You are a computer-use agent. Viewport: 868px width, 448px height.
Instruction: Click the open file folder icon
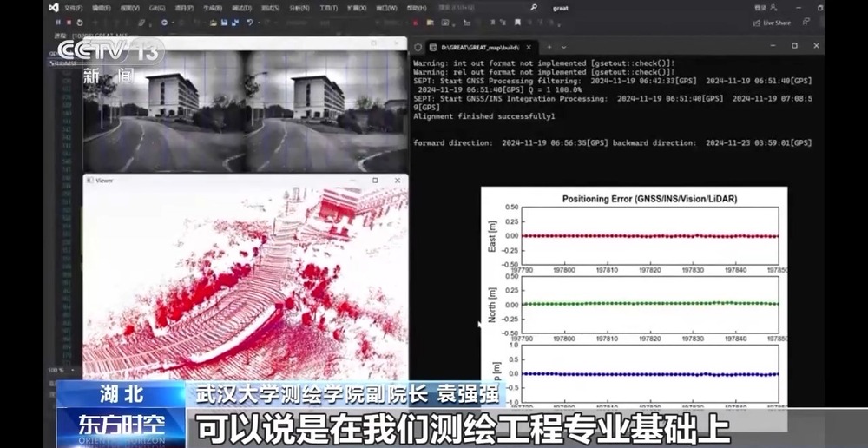(214, 23)
